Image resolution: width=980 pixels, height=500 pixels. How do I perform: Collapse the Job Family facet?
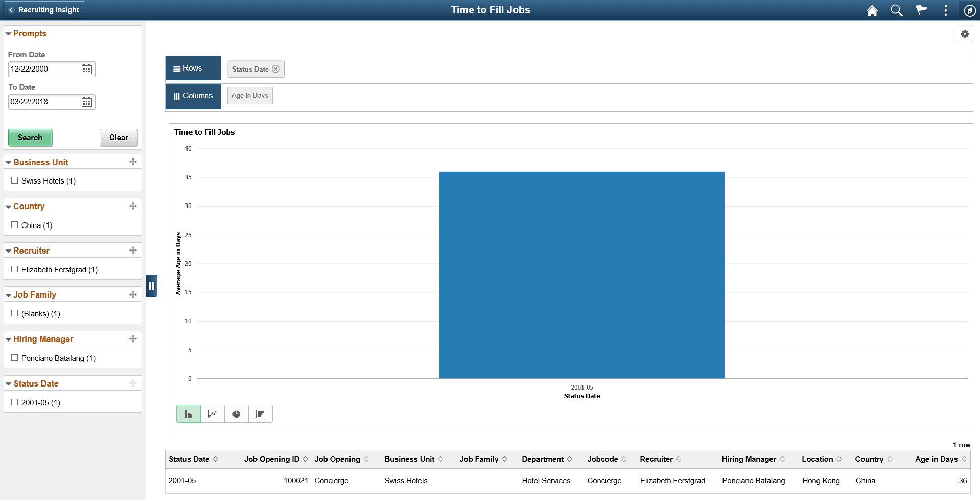click(8, 294)
